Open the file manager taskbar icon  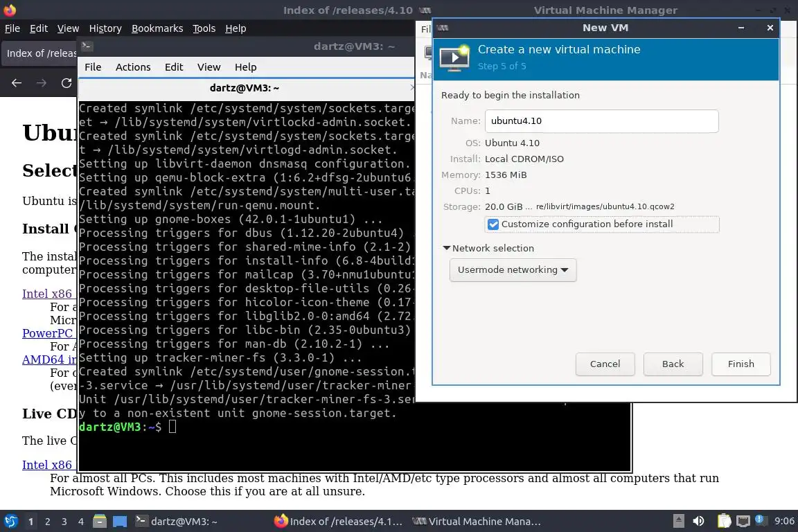(x=100, y=521)
